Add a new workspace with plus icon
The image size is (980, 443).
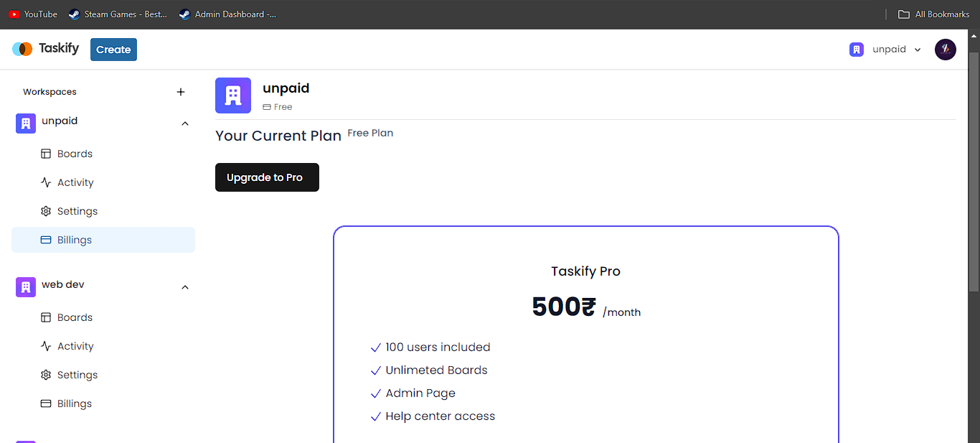tap(181, 92)
